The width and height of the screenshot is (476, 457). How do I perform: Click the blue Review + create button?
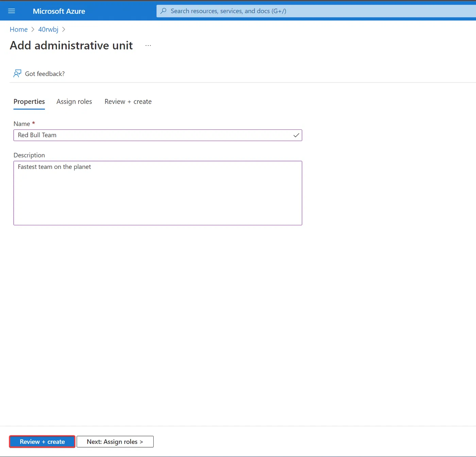(42, 442)
